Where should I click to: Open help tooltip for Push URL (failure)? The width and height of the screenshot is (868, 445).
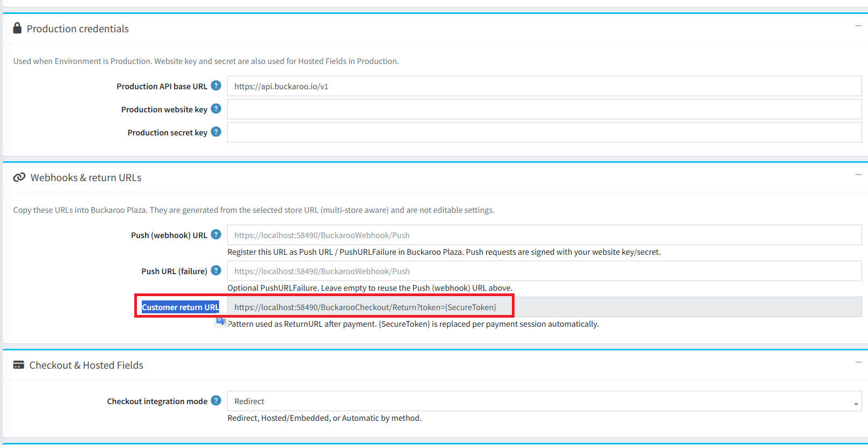tap(216, 270)
